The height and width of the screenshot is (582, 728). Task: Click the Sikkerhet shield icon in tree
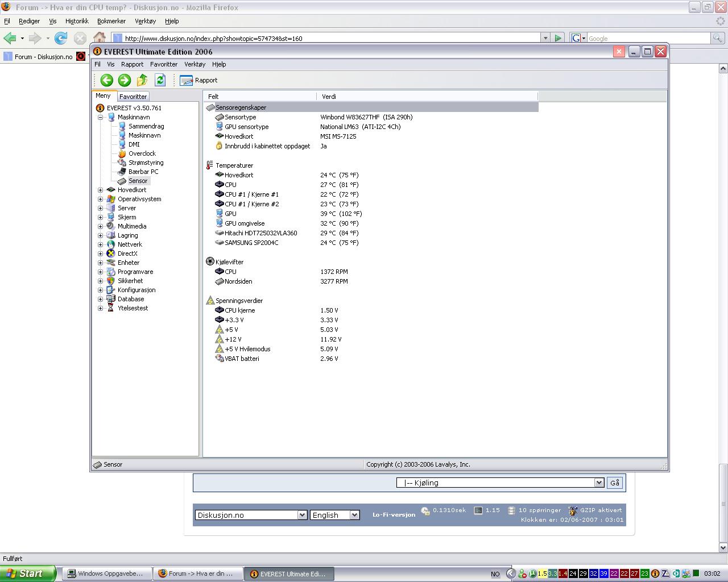click(x=111, y=281)
